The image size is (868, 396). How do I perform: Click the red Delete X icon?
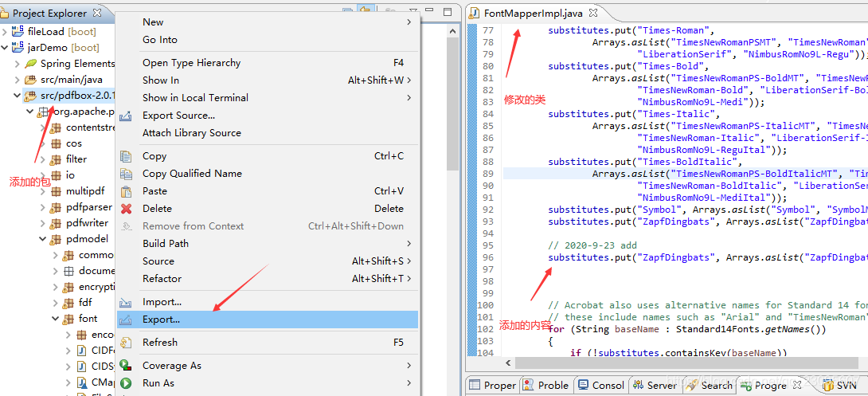coord(126,209)
